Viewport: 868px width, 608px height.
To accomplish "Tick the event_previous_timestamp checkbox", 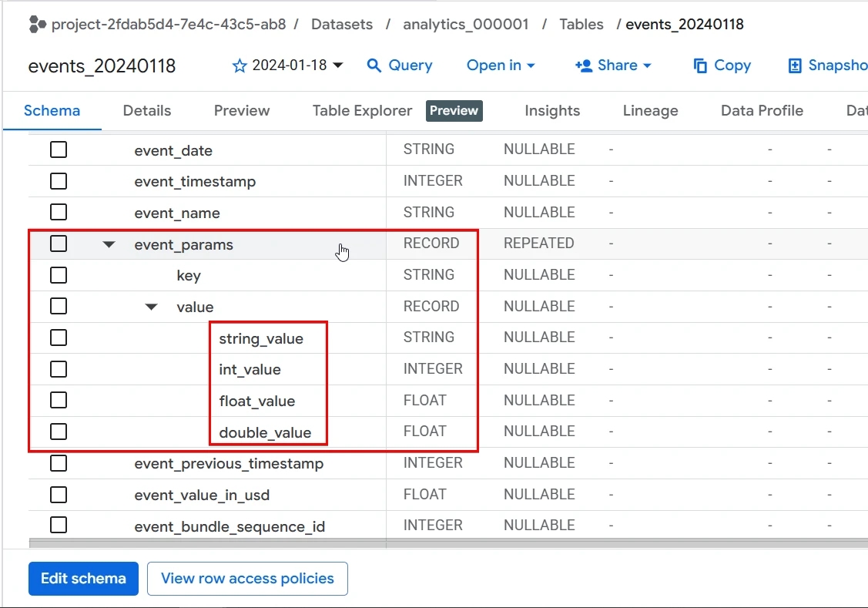I will point(59,463).
